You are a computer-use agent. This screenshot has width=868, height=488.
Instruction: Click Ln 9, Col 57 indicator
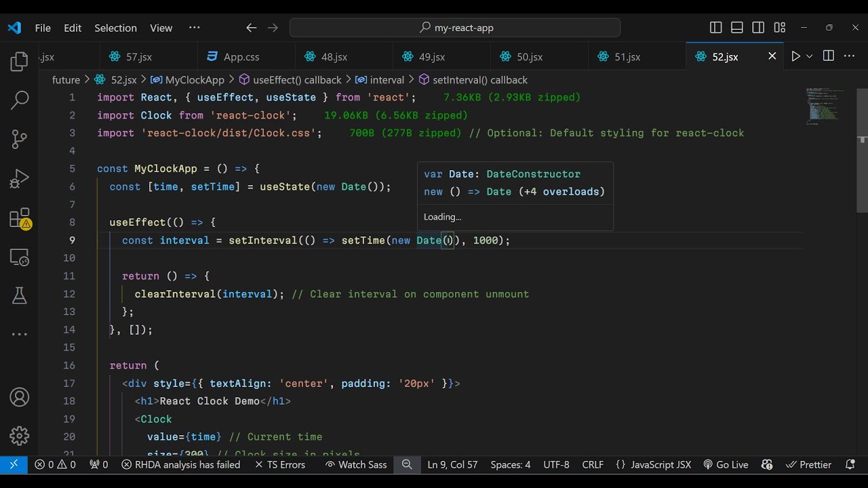coord(452,464)
